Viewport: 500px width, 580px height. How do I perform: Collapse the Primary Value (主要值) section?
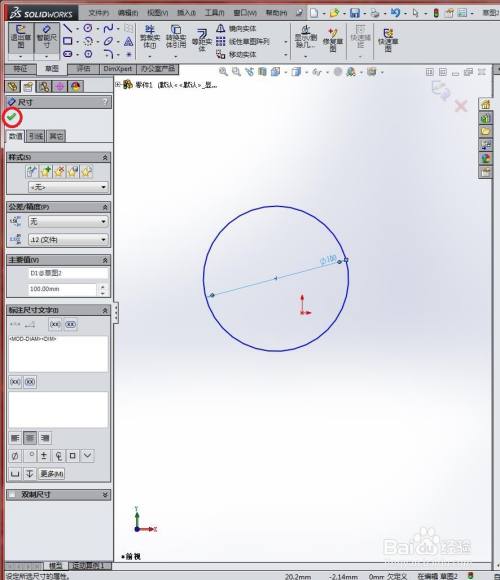105,260
